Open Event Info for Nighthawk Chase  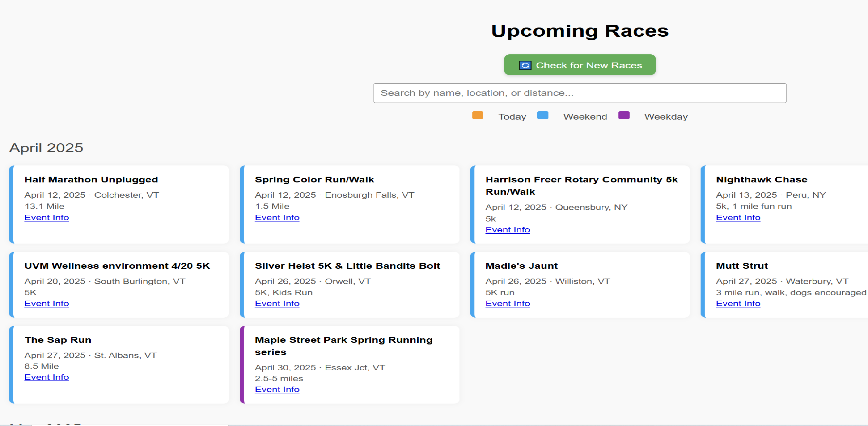click(x=738, y=217)
